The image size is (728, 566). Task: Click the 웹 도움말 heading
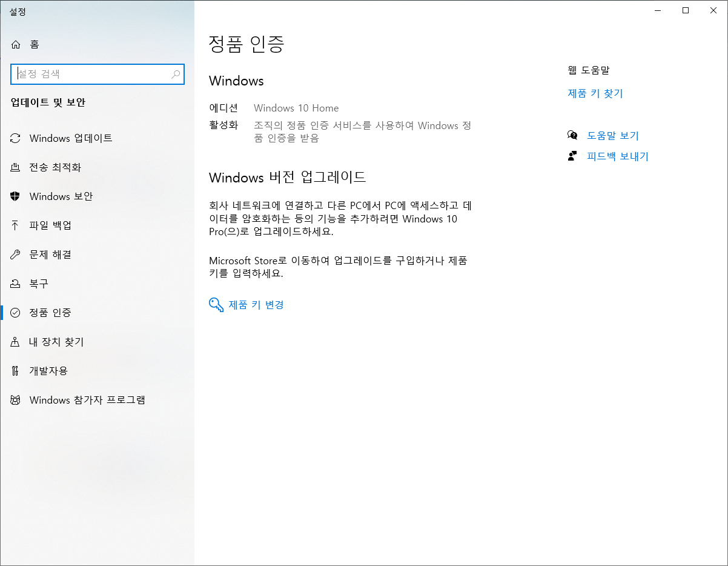coord(589,70)
